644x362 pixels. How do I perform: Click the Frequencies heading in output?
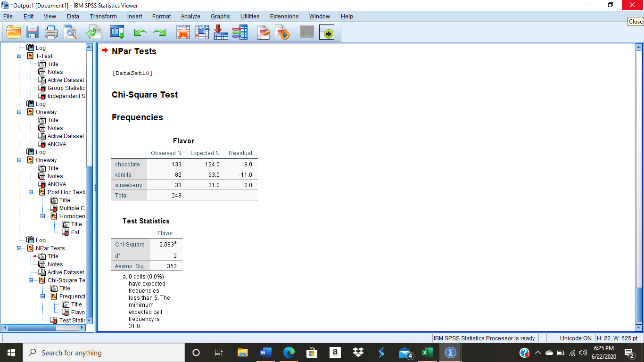tap(137, 117)
